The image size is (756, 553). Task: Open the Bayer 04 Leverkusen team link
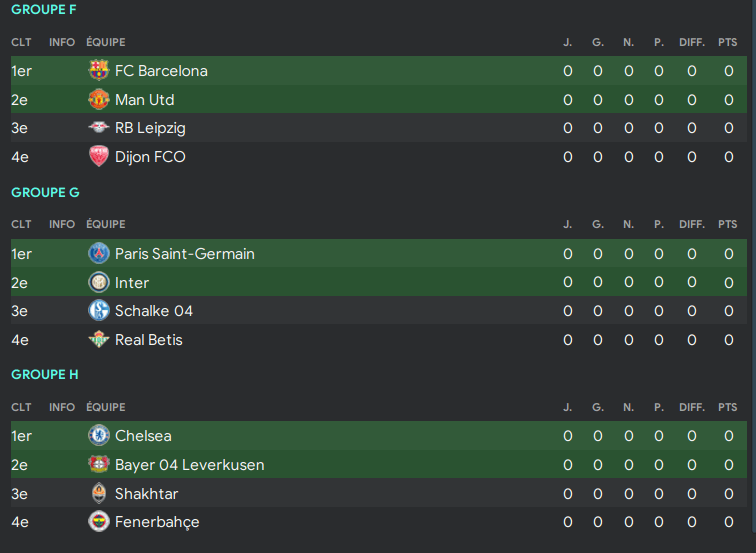(189, 465)
